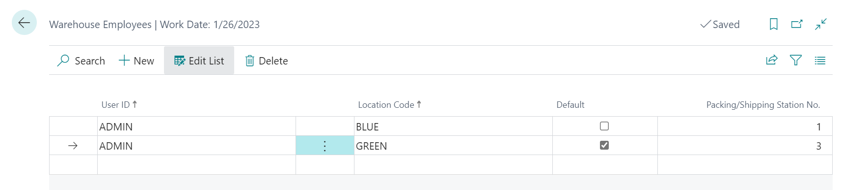Click the bookmark icon

pyautogui.click(x=774, y=24)
